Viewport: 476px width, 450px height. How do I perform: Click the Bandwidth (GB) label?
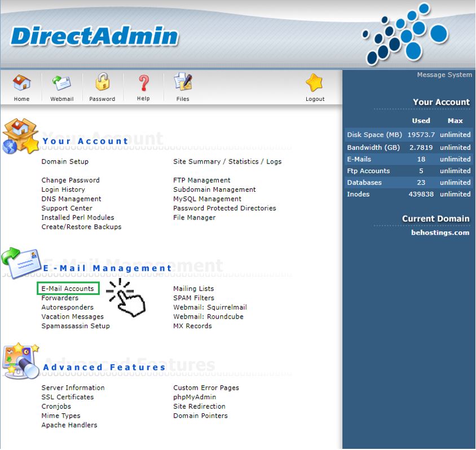(x=373, y=148)
